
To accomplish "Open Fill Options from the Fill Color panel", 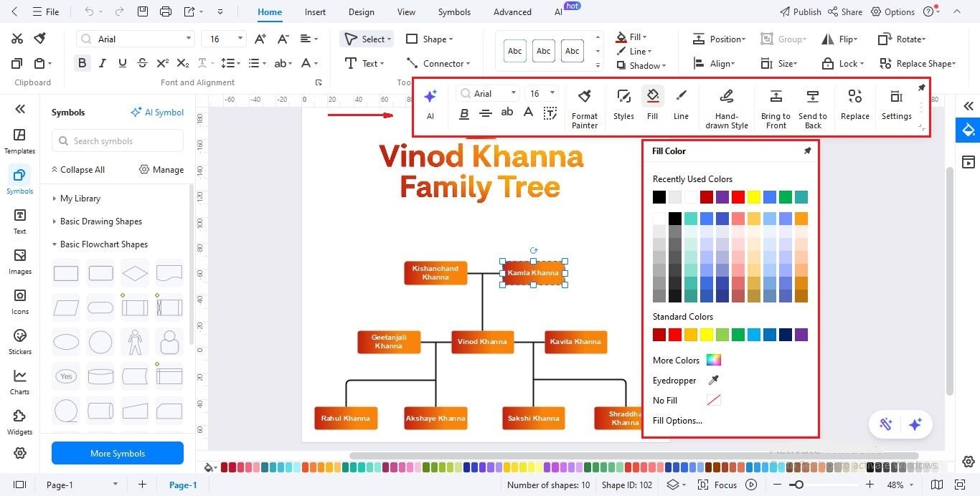I will [677, 421].
